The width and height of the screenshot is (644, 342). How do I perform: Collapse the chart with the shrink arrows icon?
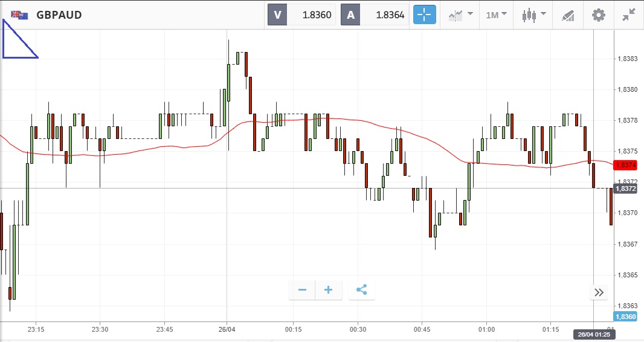(629, 15)
